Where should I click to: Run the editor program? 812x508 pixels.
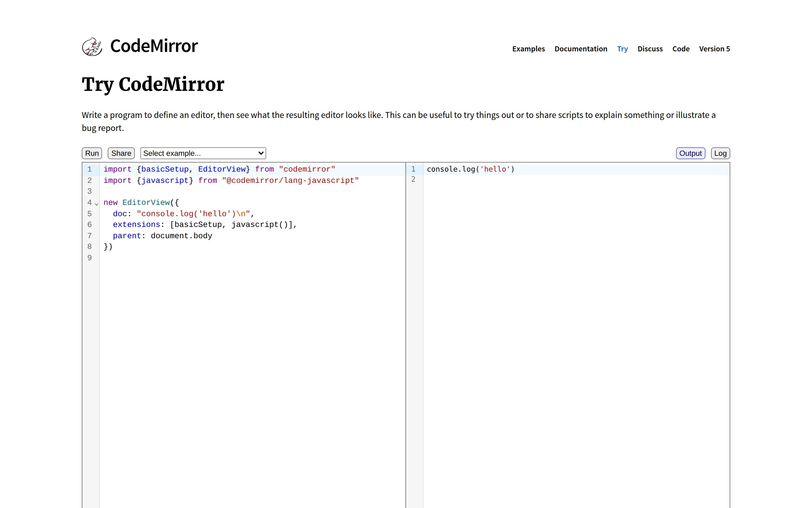pos(92,153)
